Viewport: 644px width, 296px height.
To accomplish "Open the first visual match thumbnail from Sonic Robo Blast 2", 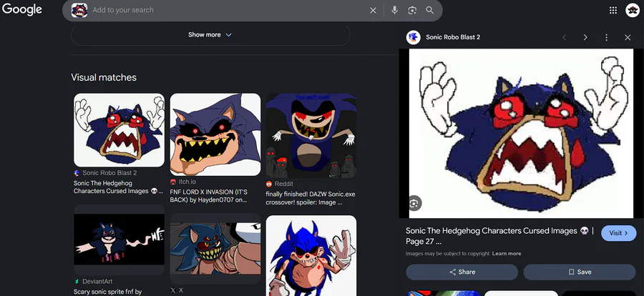I will (x=119, y=130).
